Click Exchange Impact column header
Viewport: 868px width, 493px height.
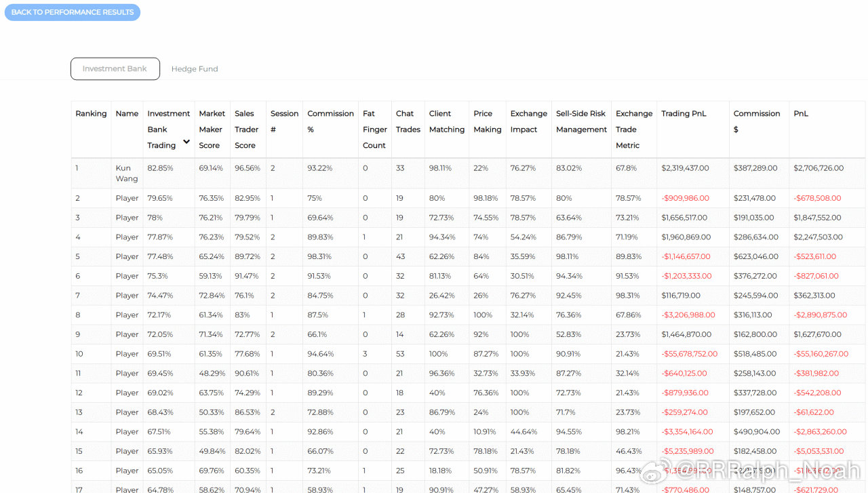pos(529,121)
